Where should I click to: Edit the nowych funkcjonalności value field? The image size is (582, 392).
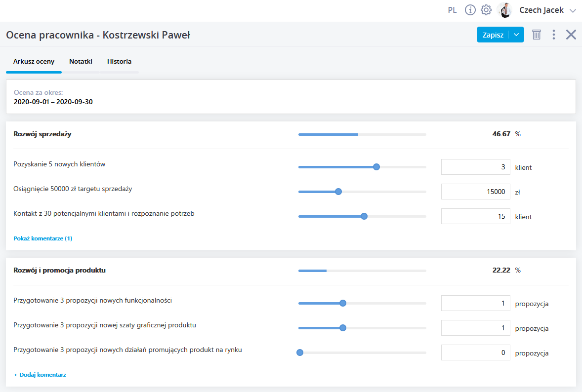point(475,303)
